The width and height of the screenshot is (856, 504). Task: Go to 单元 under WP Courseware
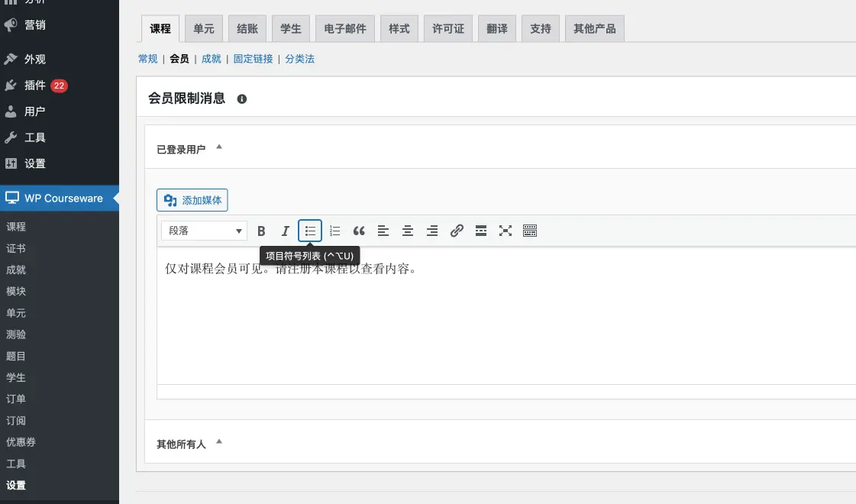pyautogui.click(x=16, y=313)
